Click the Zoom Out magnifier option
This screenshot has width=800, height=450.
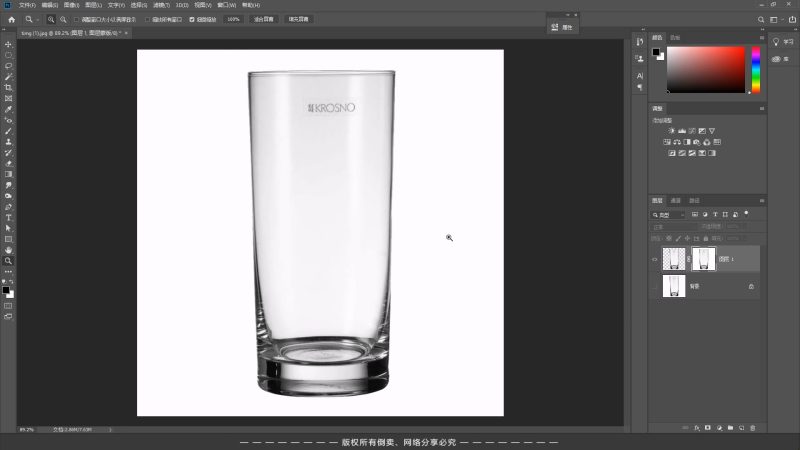tap(64, 19)
